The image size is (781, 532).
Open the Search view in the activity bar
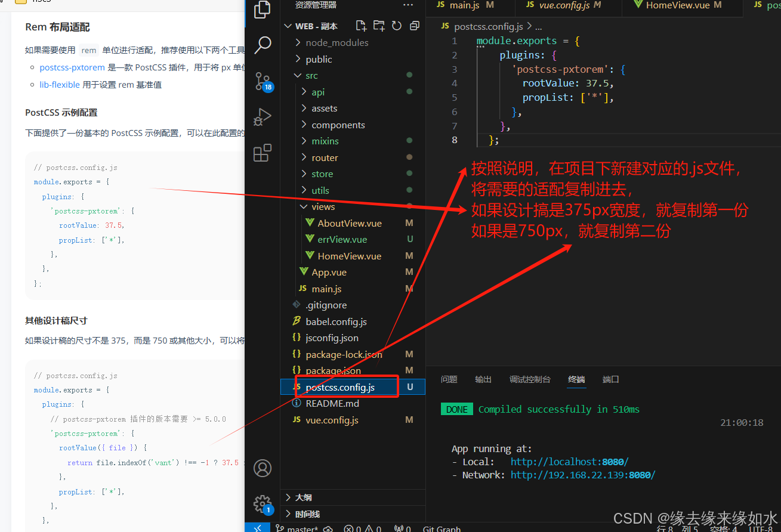point(263,45)
